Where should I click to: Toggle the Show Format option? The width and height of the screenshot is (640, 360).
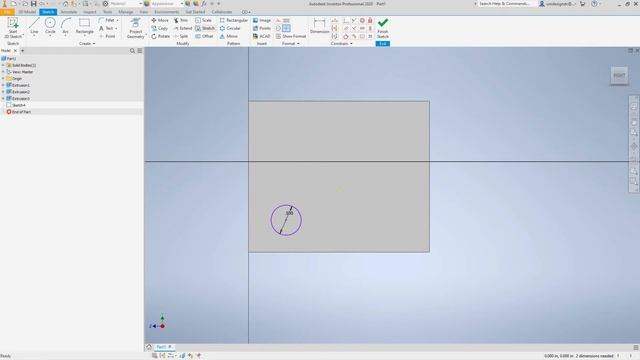pyautogui.click(x=291, y=36)
